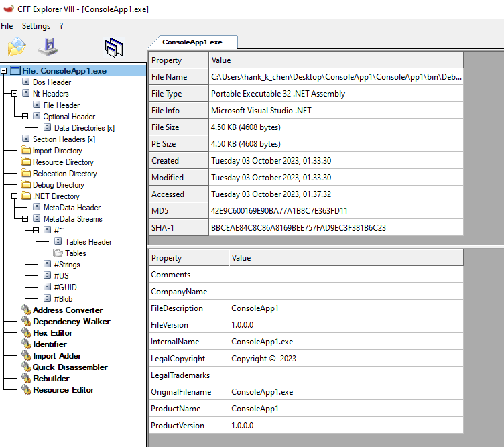Image resolution: width=504 pixels, height=447 pixels.
Task: Click the Identifier tool icon
Action: point(26,344)
